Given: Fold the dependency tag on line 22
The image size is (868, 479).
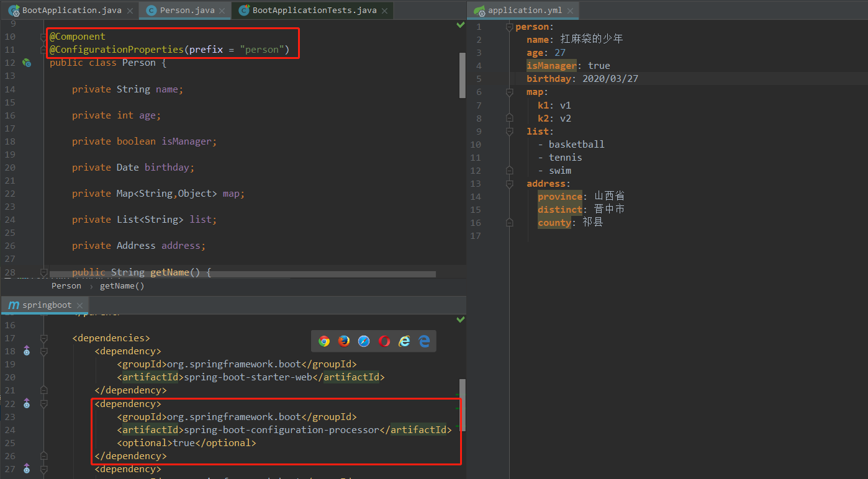Looking at the screenshot, I should (x=43, y=404).
